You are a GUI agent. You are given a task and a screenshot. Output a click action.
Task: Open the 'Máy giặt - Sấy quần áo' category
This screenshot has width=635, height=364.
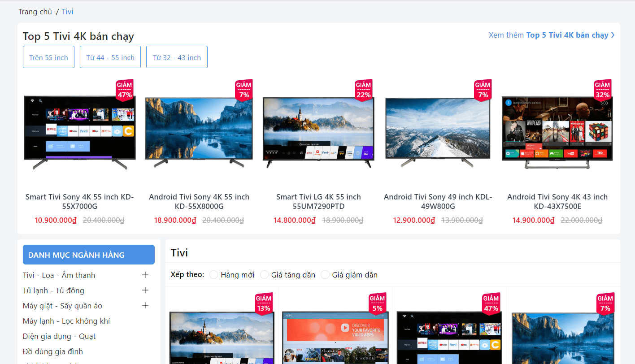point(62,306)
